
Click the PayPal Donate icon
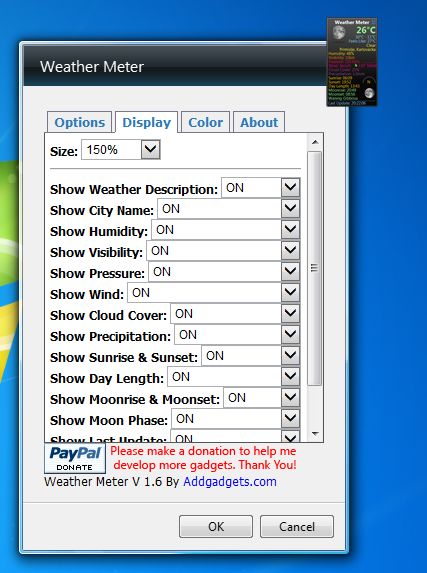75,458
